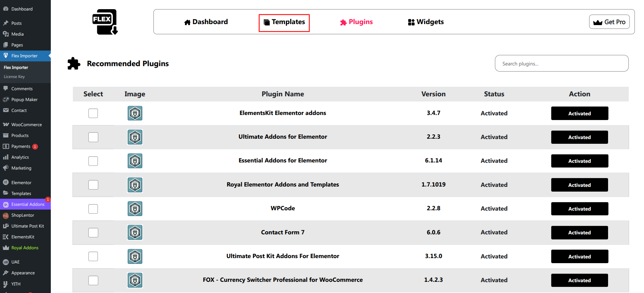Click the Marketing megaphone icon
Viewport: 644px width, 293px height.
6,168
